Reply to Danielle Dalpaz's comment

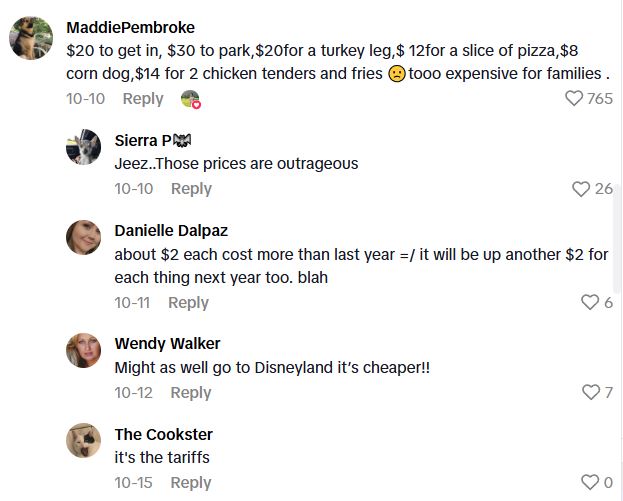[188, 303]
